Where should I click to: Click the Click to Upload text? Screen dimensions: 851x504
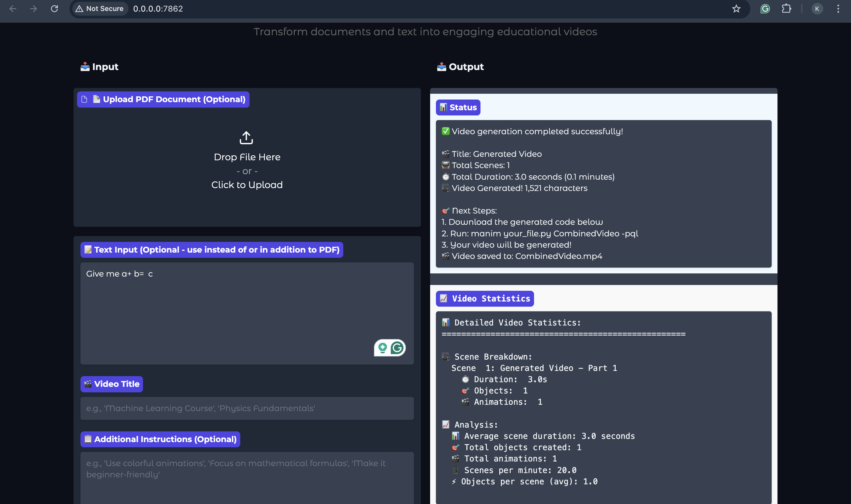tap(247, 185)
